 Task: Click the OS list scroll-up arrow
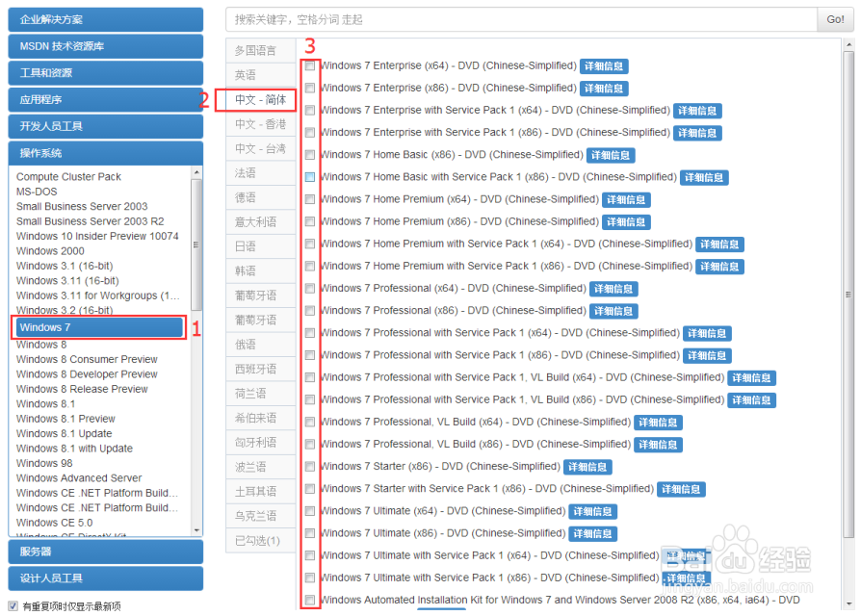pos(196,173)
